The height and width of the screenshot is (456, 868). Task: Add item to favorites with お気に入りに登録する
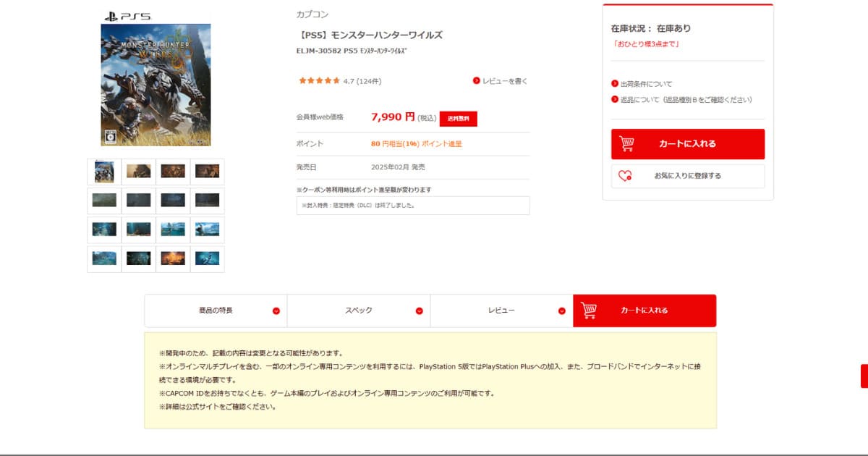687,176
